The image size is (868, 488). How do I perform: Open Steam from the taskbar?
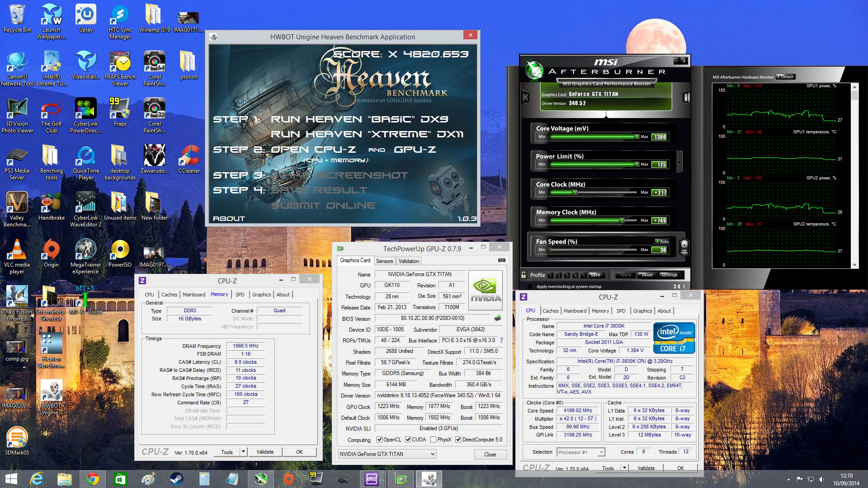point(176,479)
